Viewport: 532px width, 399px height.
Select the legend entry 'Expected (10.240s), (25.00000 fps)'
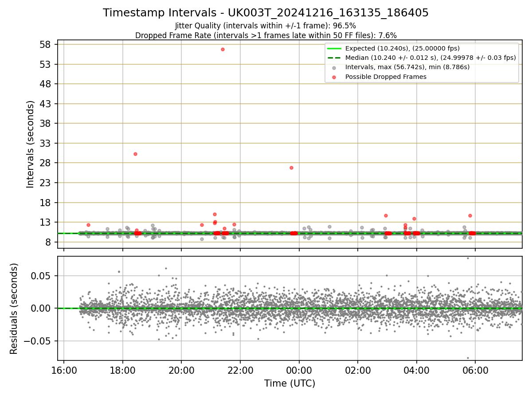point(403,48)
